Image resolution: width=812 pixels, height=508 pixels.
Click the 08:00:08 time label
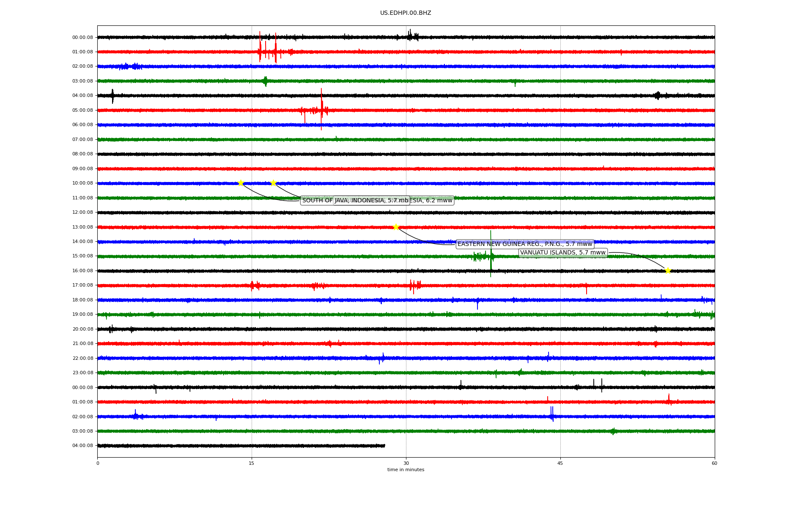[x=82, y=154]
